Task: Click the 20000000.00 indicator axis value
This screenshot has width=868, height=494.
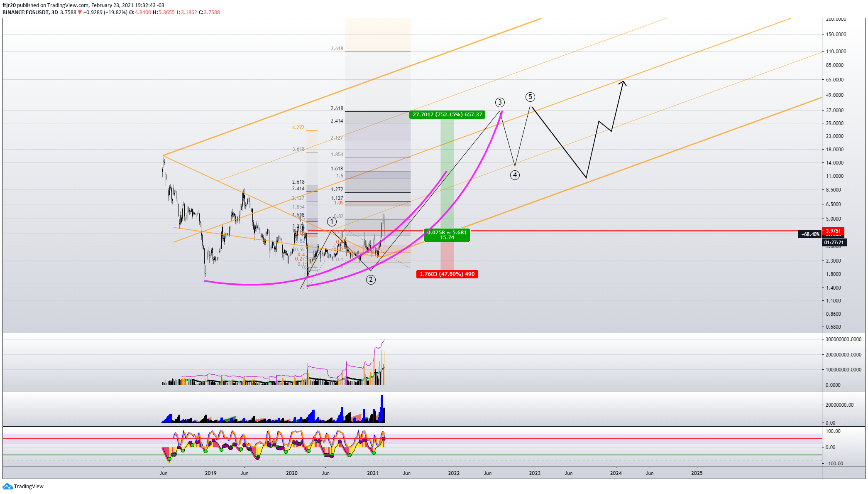Action: tap(839, 405)
